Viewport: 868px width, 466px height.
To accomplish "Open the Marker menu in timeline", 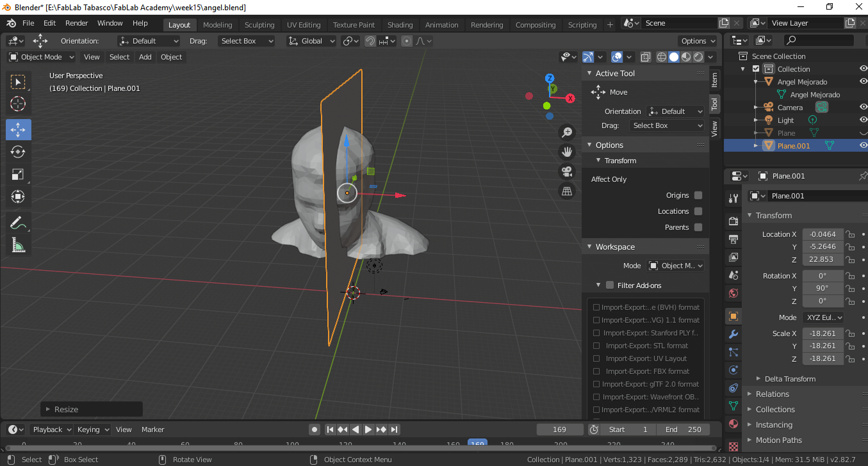I will (152, 430).
